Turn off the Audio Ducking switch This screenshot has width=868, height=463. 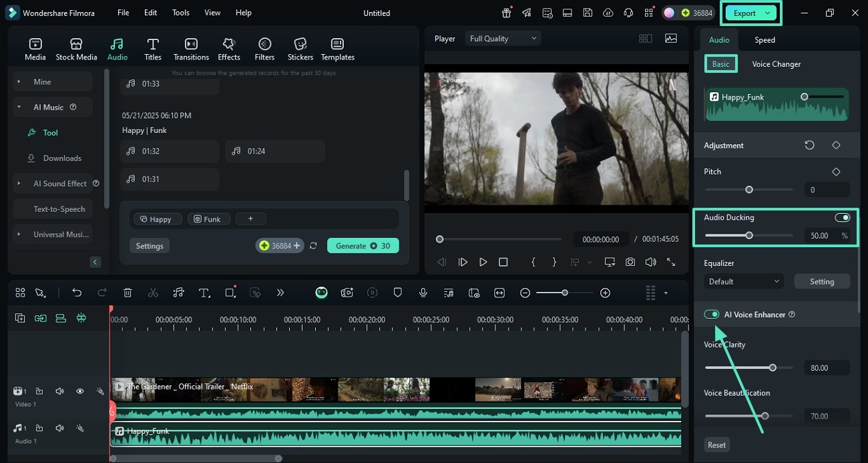click(842, 217)
